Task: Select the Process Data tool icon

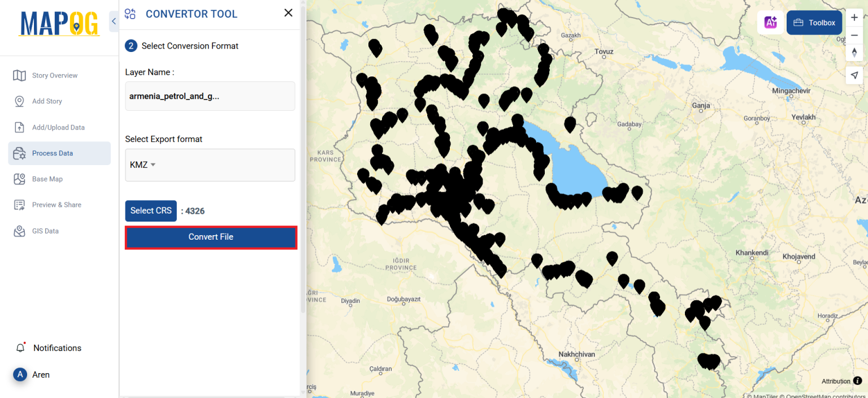Action: tap(20, 153)
